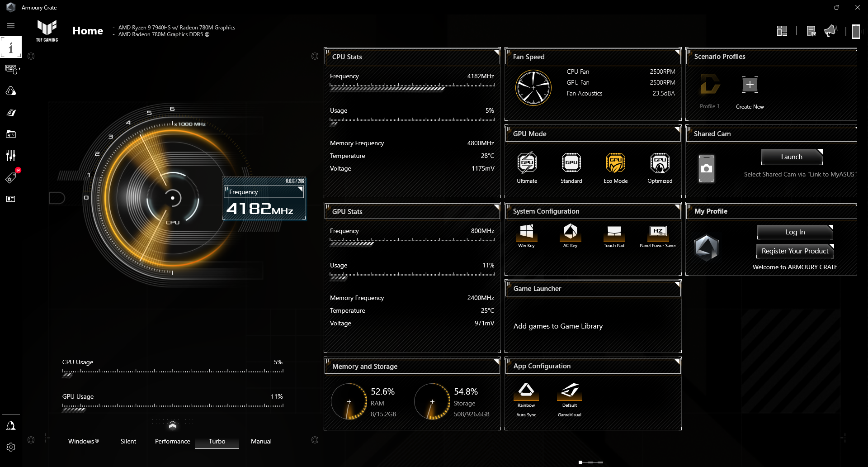Screen dimensions: 868x467
Task: Expand the mode panel with the up chevron
Action: [172, 425]
